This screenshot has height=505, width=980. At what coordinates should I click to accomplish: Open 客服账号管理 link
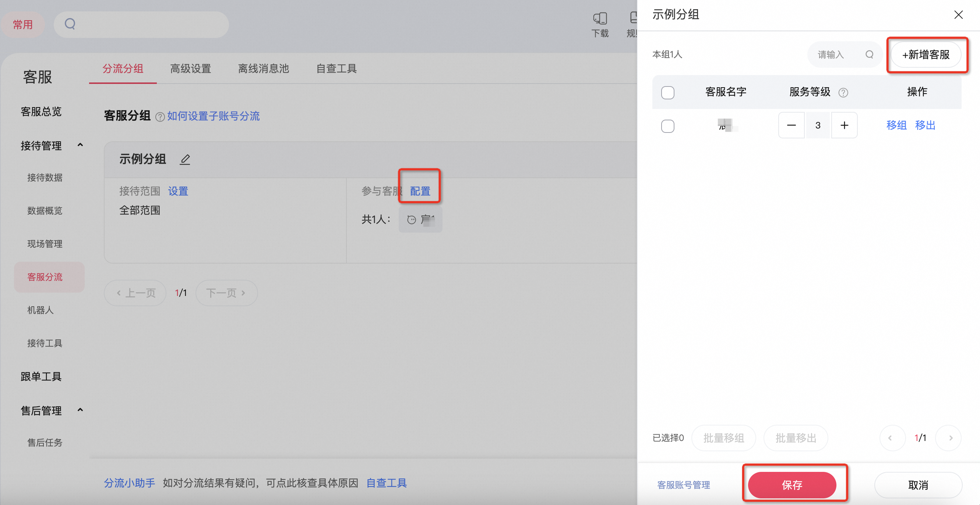click(684, 485)
